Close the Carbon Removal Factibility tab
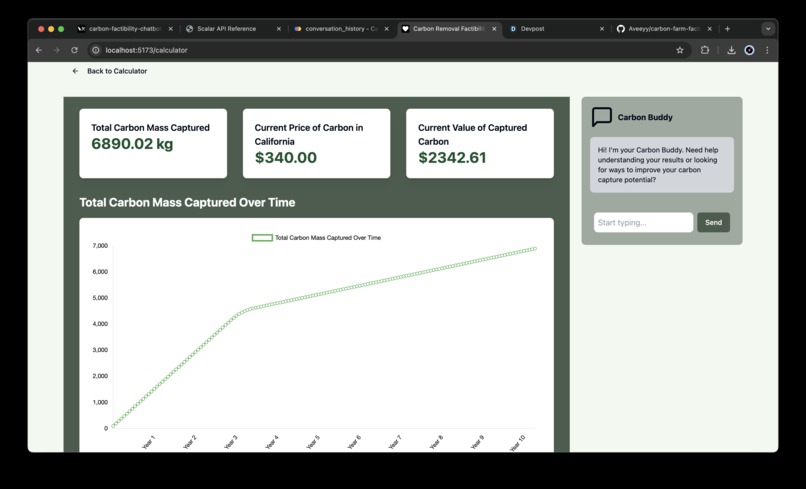This screenshot has height=489, width=806. (x=494, y=29)
